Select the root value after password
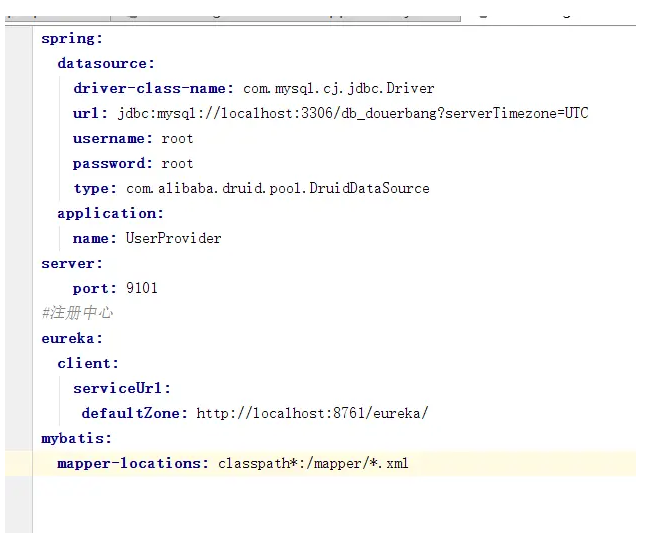The width and height of the screenshot is (664, 542). point(177,163)
